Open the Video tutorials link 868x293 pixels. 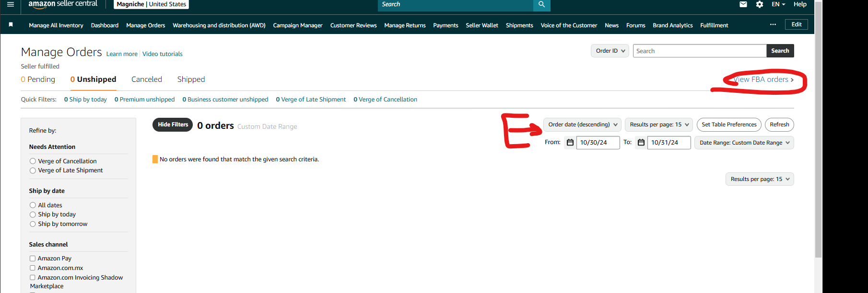tap(163, 54)
